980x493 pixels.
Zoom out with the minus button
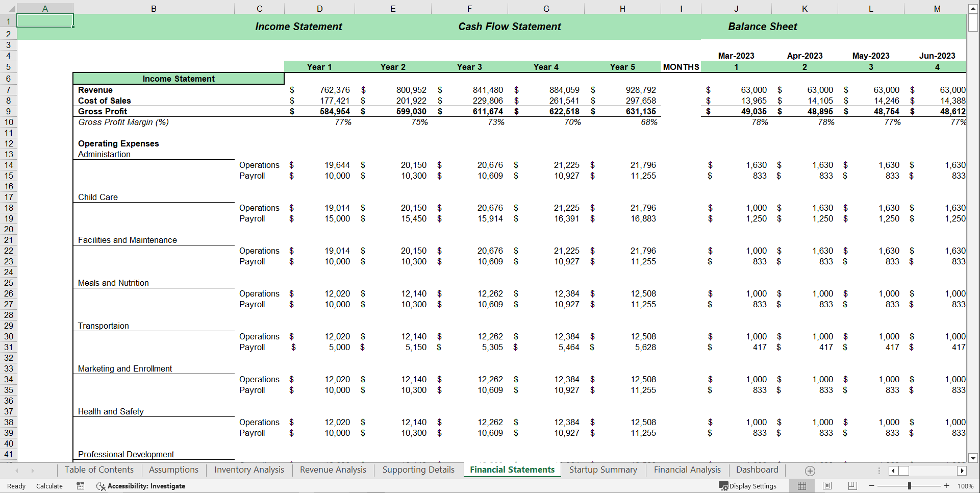coord(872,486)
